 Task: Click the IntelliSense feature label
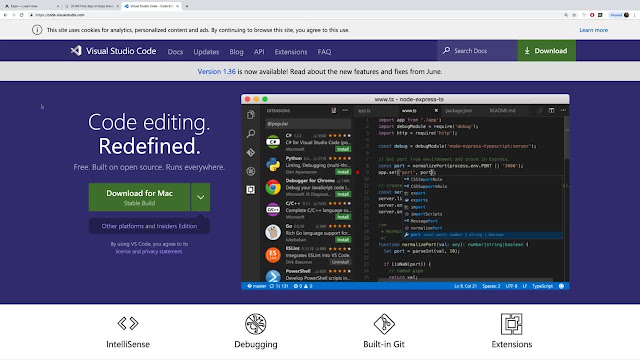tap(128, 344)
